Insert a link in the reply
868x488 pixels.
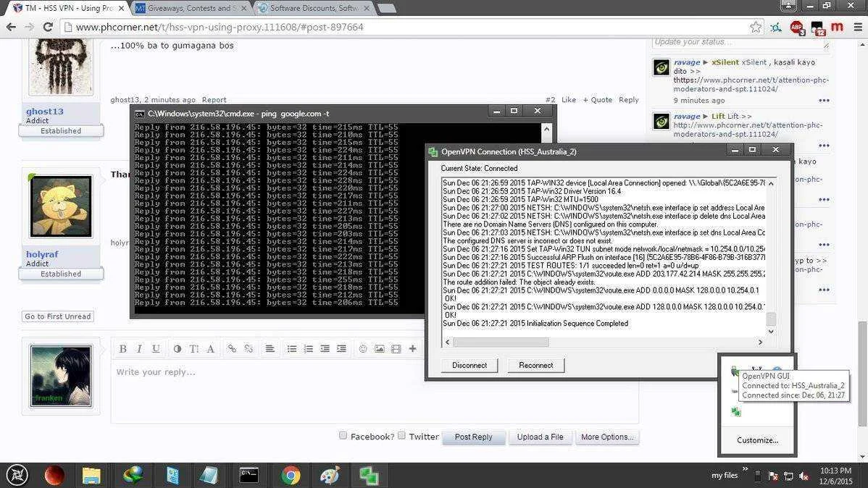232,348
